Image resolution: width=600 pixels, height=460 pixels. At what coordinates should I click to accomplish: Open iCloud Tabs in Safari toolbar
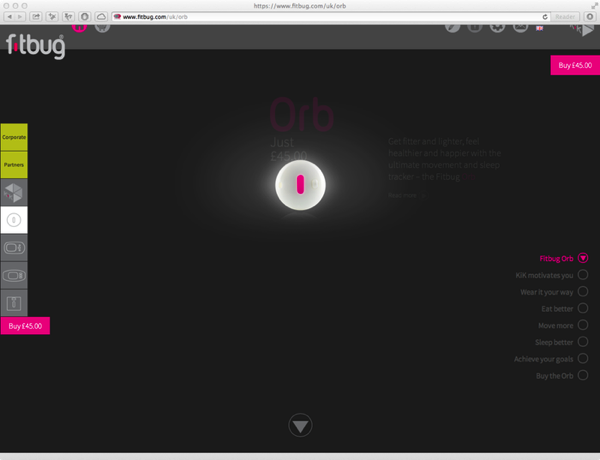pyautogui.click(x=101, y=16)
